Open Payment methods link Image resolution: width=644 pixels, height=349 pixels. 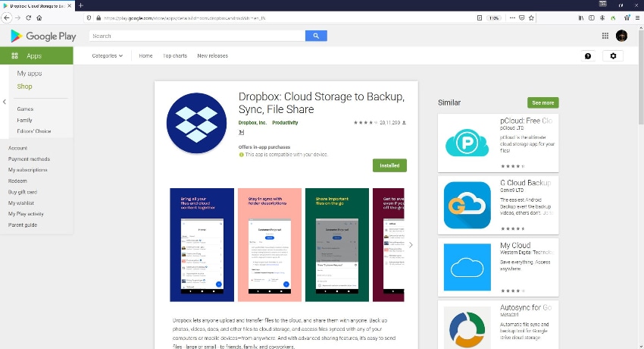click(x=29, y=159)
